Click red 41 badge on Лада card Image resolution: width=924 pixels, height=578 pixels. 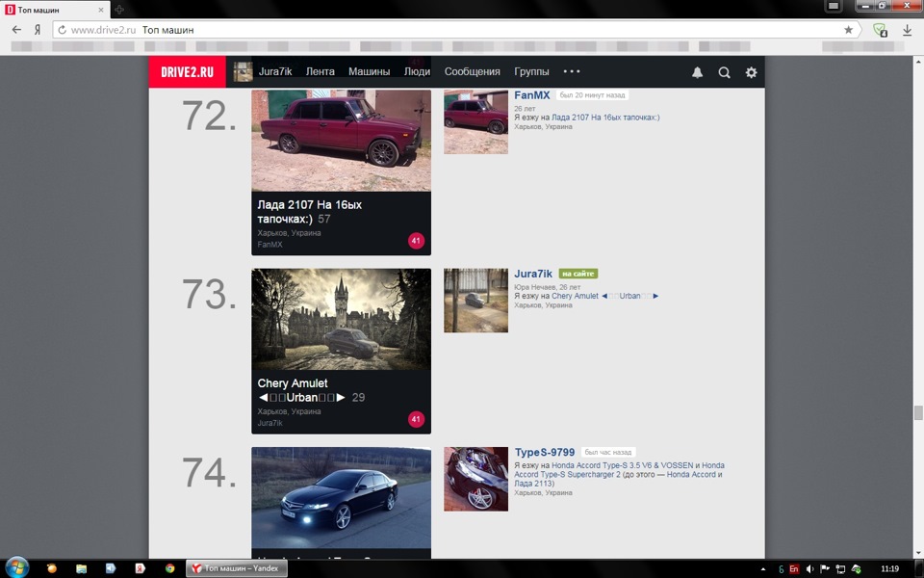[x=416, y=241]
